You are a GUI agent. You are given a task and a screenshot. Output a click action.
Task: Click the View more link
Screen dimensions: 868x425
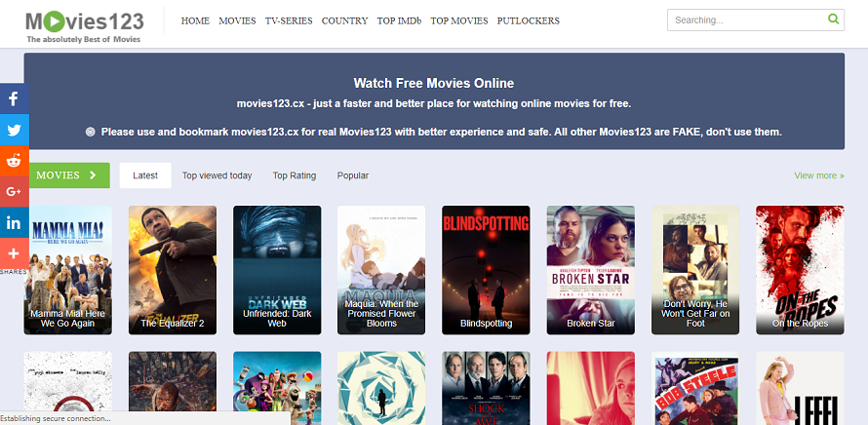point(818,175)
